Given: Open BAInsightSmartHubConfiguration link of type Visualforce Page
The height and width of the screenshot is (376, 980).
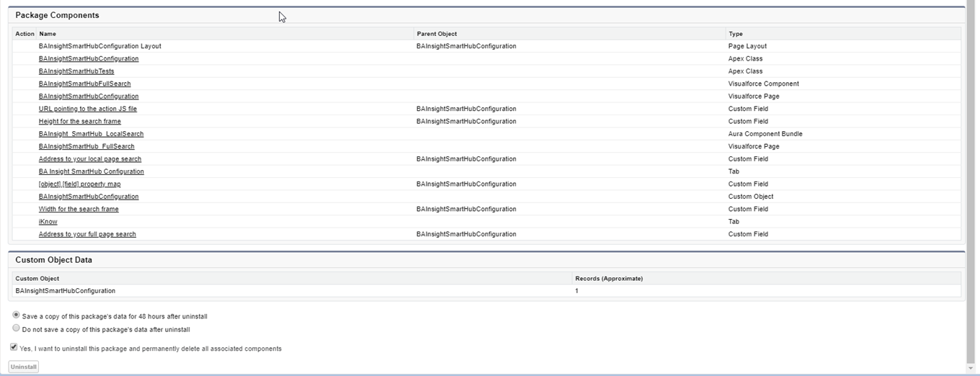Looking at the screenshot, I should tap(89, 97).
